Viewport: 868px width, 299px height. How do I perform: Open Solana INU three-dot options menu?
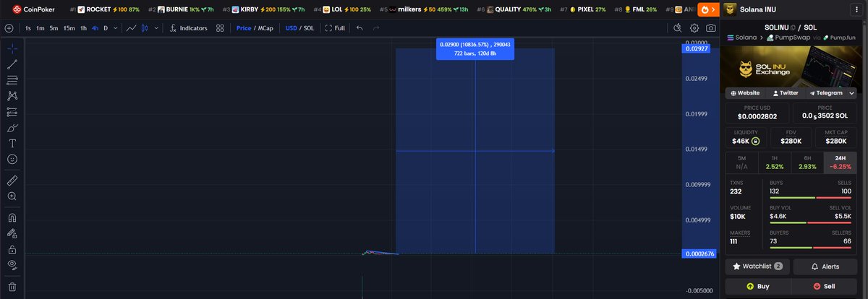(858, 9)
